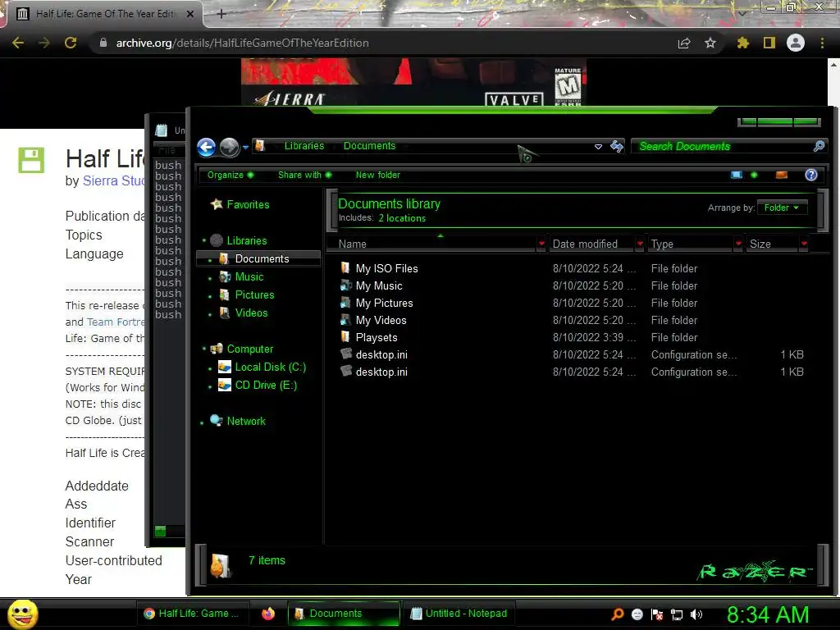Open the Chrome Extensions puzzle icon
This screenshot has height=630, width=840.
[742, 43]
